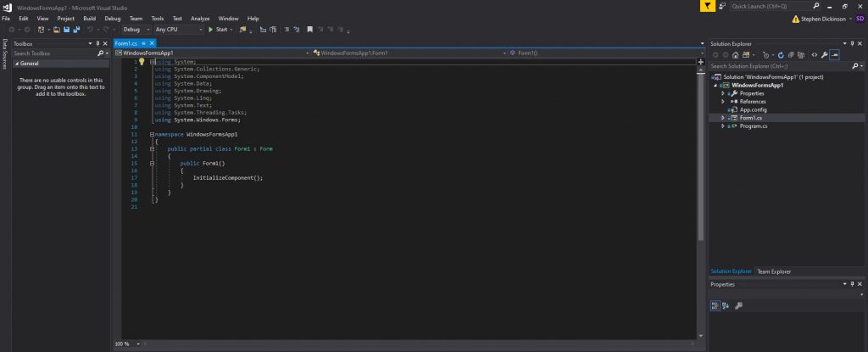
Task: Click the feedback funnel notification icon
Action: pos(708,6)
